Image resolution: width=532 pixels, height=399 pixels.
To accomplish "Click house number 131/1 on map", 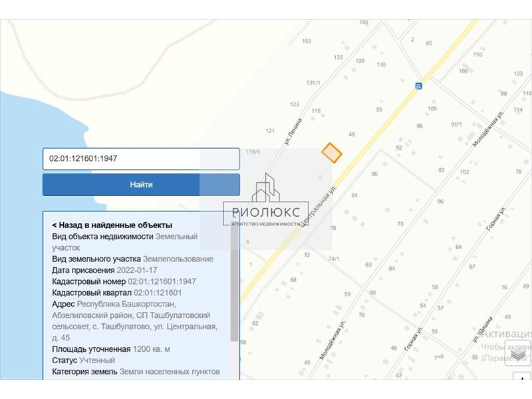I will [313, 82].
